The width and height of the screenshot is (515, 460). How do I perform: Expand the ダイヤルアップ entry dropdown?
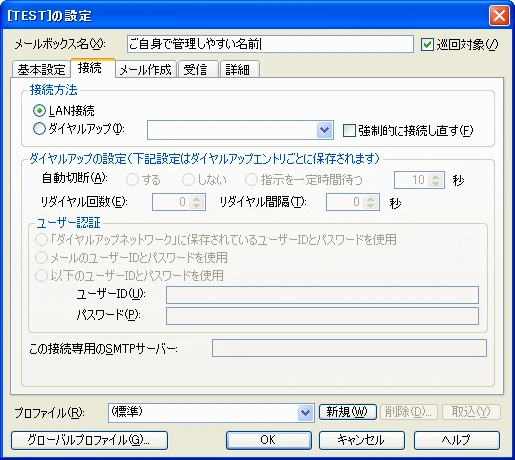coord(325,130)
